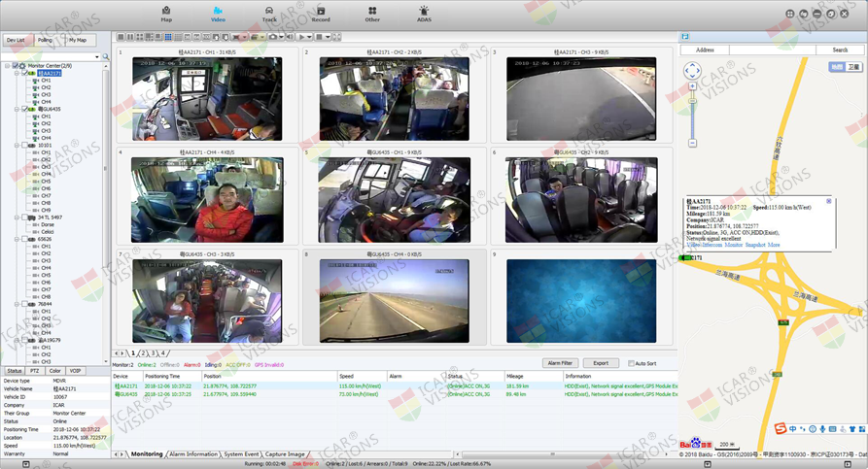The height and width of the screenshot is (469, 868).
Task: Uncheck the Monitor Center root checkbox
Action: point(16,66)
